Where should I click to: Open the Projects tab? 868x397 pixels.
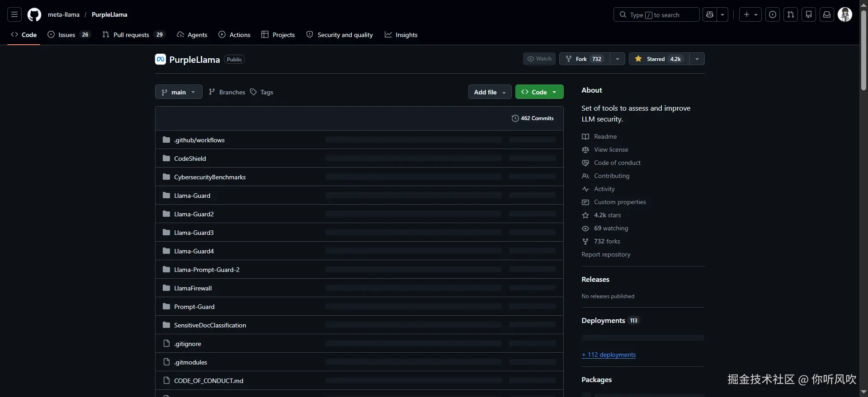pos(278,35)
